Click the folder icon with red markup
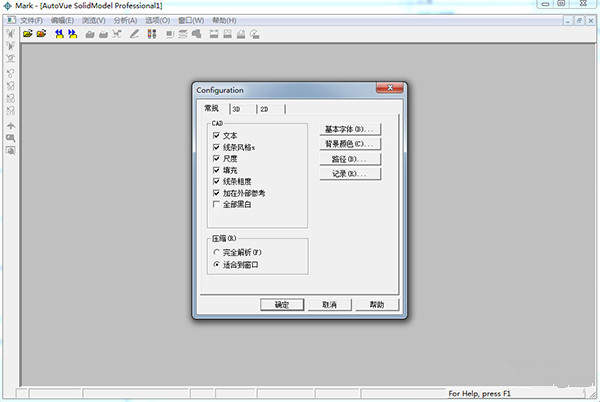 click(x=41, y=34)
